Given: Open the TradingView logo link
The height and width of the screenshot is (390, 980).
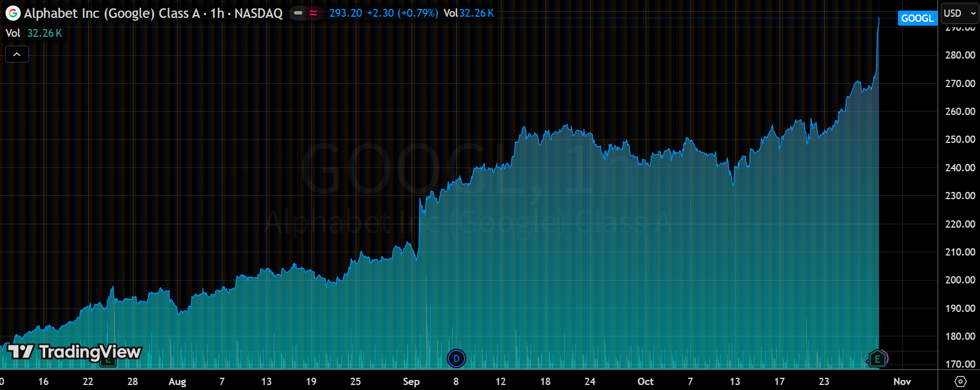Looking at the screenshot, I should coord(74,352).
